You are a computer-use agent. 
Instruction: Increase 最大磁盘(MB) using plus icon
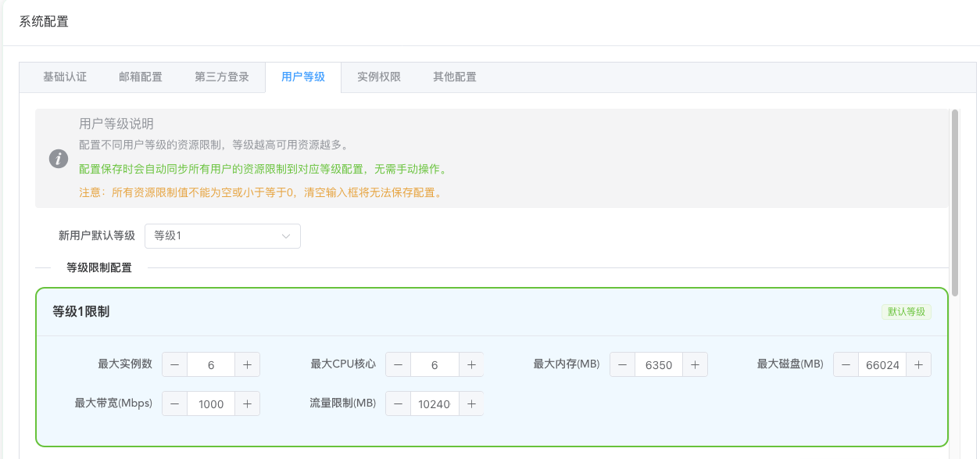tap(918, 364)
